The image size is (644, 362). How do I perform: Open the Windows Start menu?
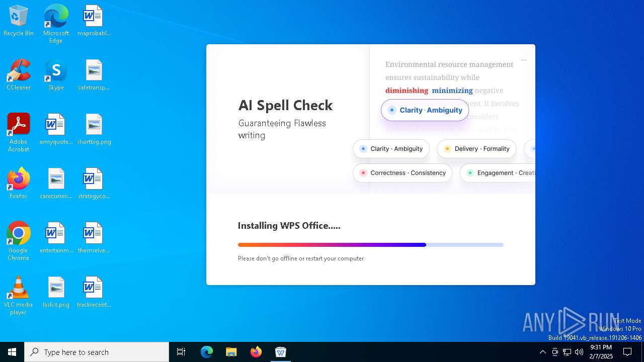click(x=12, y=352)
